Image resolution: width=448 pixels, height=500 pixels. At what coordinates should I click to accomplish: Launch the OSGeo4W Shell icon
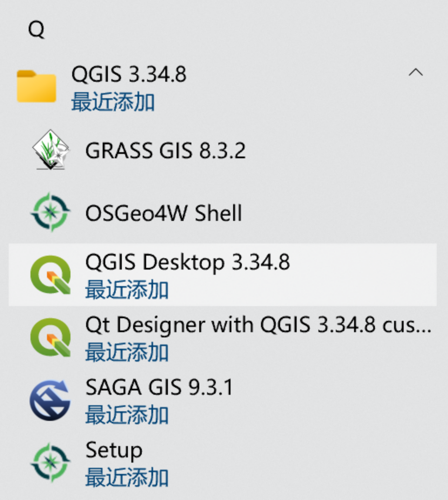pos(50,212)
